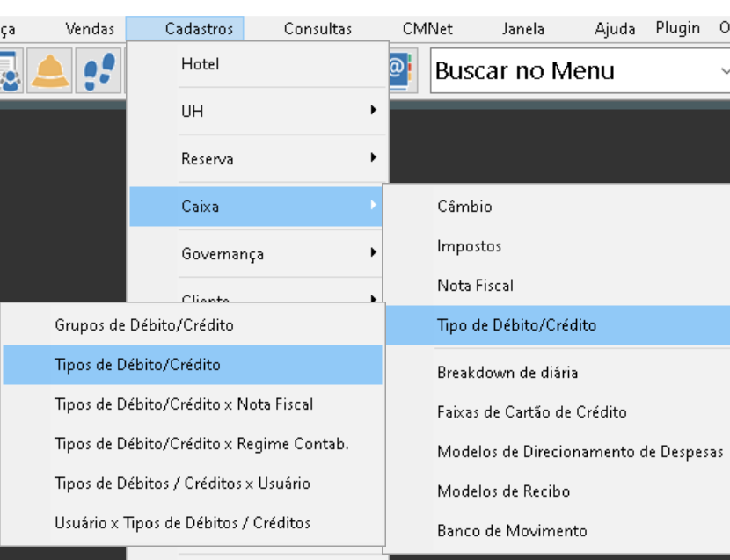Open the Cadastros menu

coord(185,29)
